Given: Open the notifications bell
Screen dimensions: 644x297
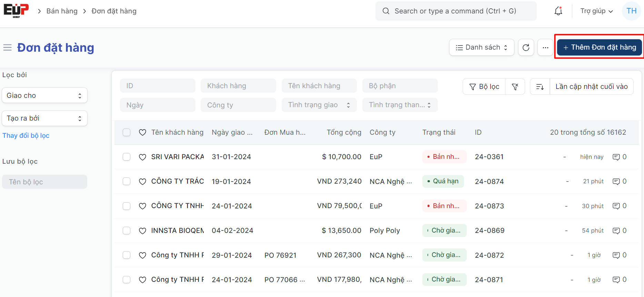Looking at the screenshot, I should (x=558, y=11).
